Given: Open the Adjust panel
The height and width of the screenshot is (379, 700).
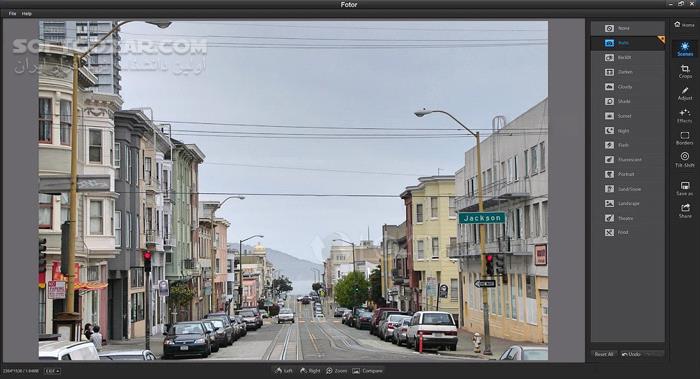Looking at the screenshot, I should point(685,94).
